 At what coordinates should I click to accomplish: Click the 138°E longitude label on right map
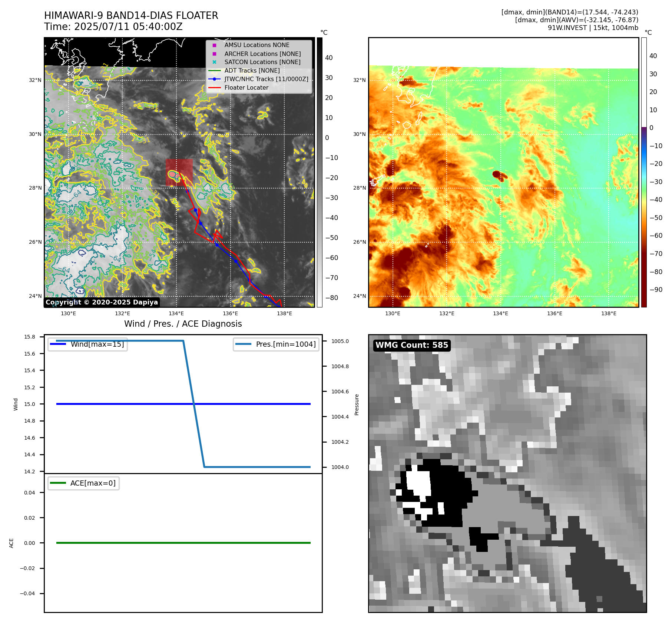609,313
